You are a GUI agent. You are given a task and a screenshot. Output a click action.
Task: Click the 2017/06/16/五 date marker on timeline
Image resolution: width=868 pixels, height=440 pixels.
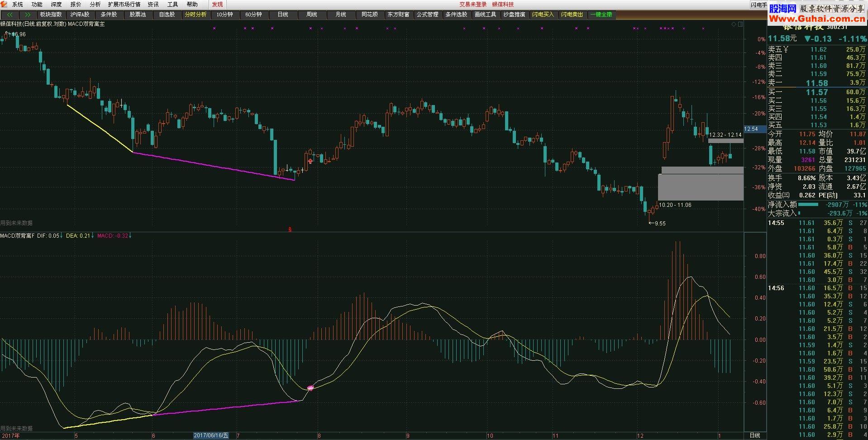211,435
